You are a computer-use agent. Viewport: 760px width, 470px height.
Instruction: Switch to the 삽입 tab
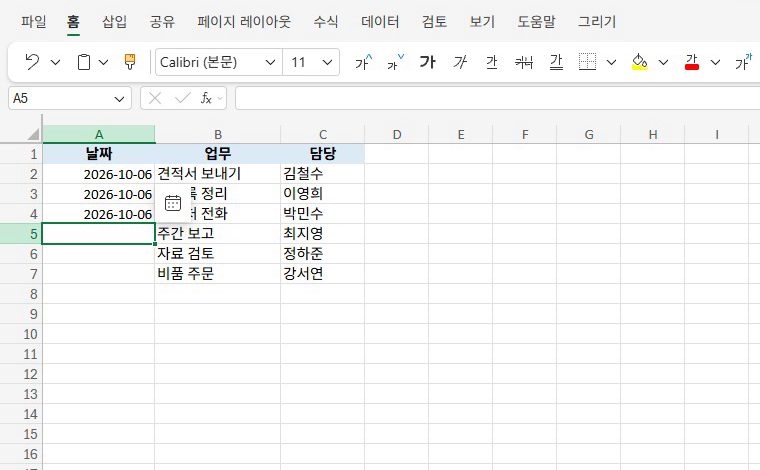(114, 22)
